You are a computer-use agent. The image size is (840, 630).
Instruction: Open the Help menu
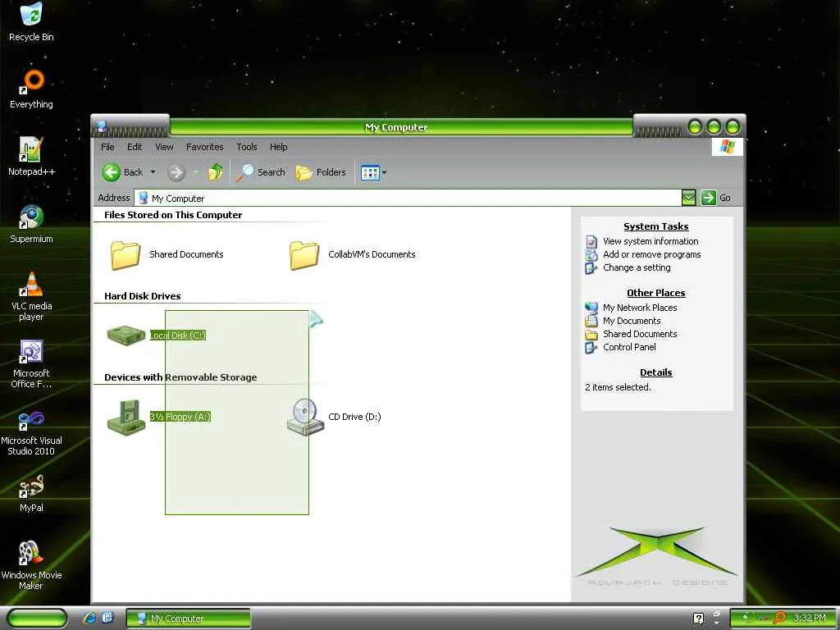click(x=278, y=147)
